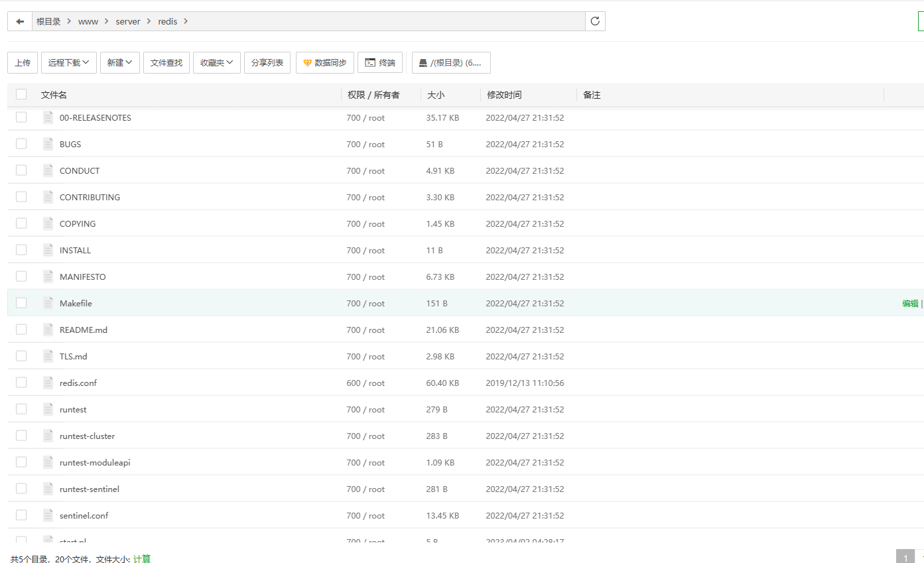Go to www in the breadcrumb

coord(88,21)
